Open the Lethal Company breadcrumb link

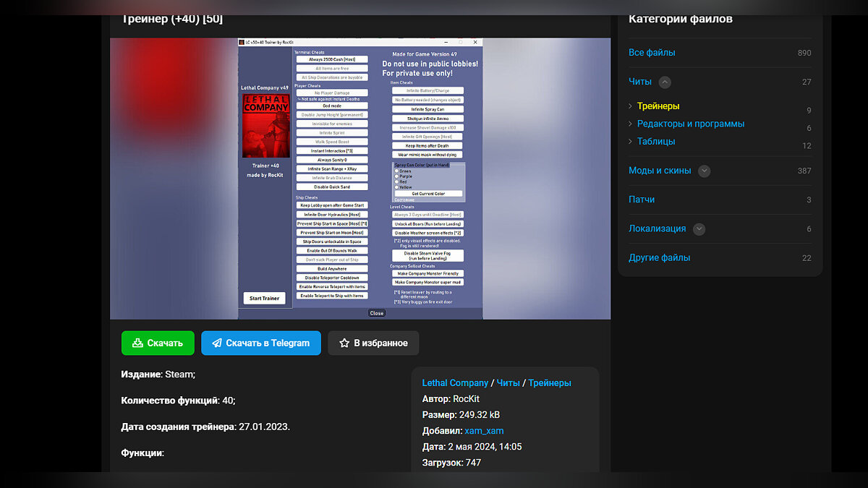[x=455, y=383]
